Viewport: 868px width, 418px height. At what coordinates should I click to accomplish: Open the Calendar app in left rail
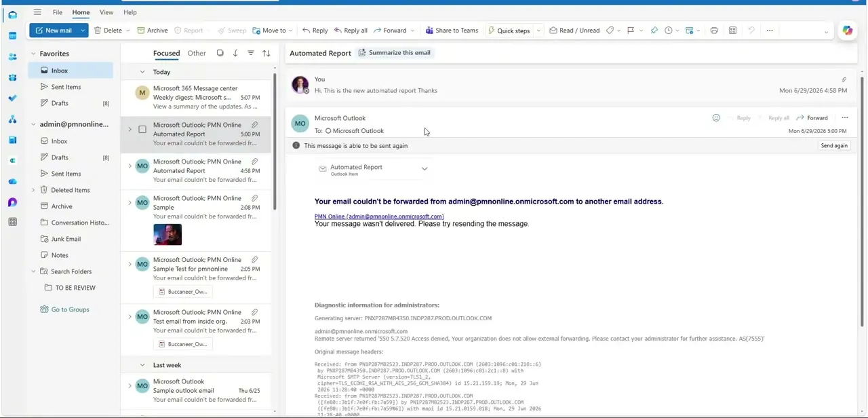tap(12, 36)
